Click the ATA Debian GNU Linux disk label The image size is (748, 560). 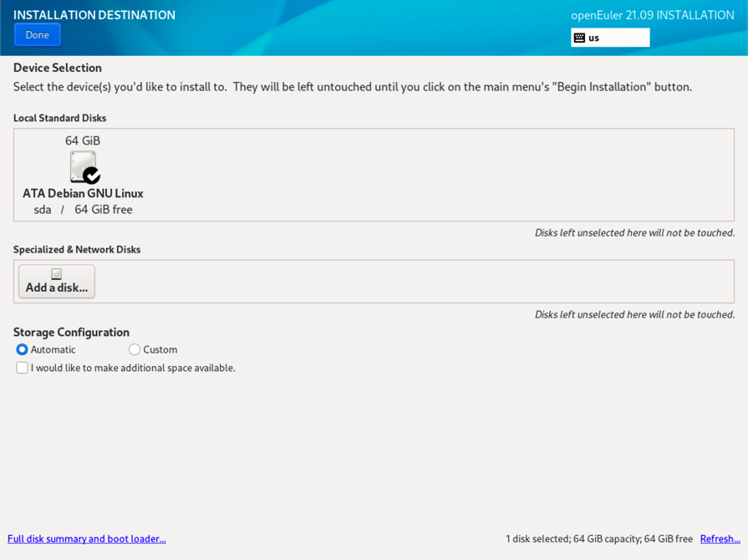(x=83, y=193)
